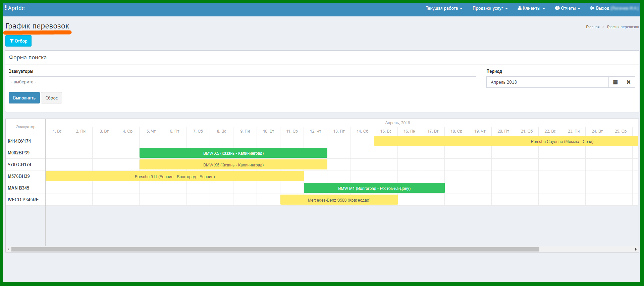The height and width of the screenshot is (286, 644).
Task: Click the scrollbar left arrow
Action: [8, 249]
